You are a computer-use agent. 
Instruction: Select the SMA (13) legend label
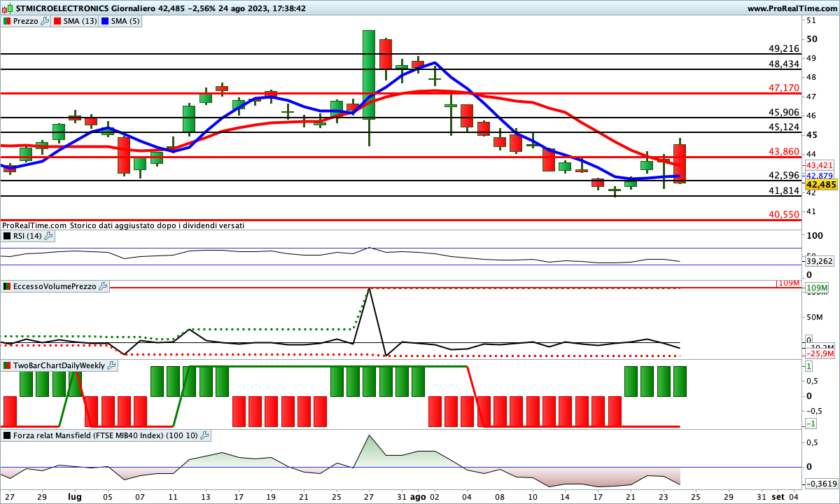click(x=80, y=21)
